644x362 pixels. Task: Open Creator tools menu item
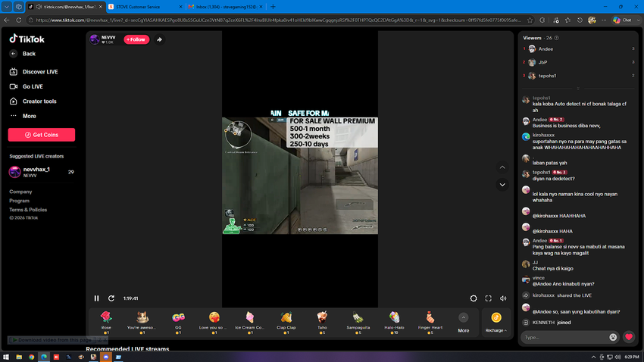pos(33,101)
